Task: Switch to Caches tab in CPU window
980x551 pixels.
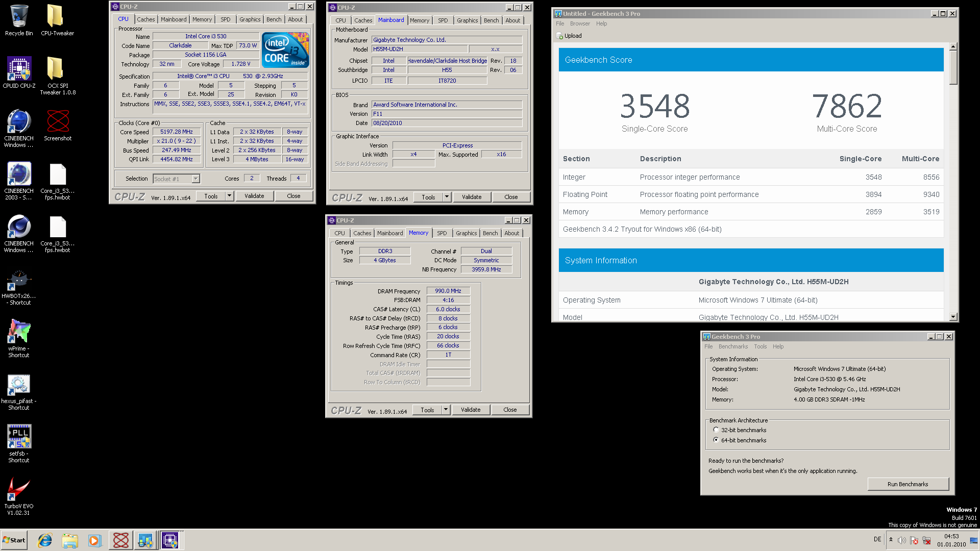Action: [x=145, y=19]
